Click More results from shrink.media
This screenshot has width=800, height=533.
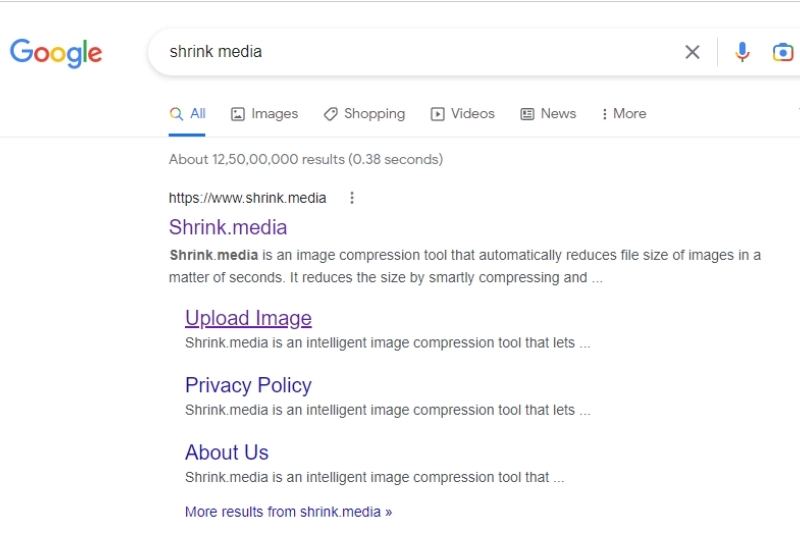click(288, 512)
